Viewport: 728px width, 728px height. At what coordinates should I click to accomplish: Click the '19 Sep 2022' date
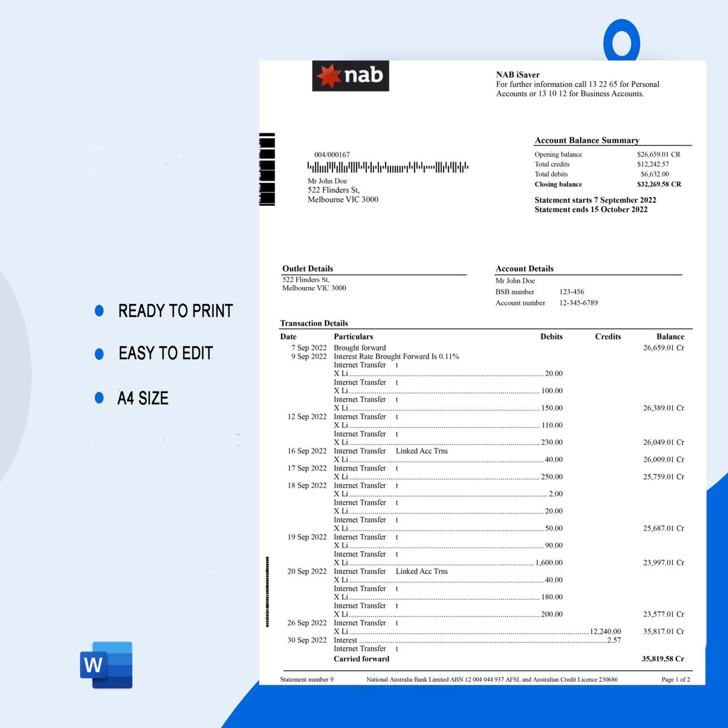point(307,537)
